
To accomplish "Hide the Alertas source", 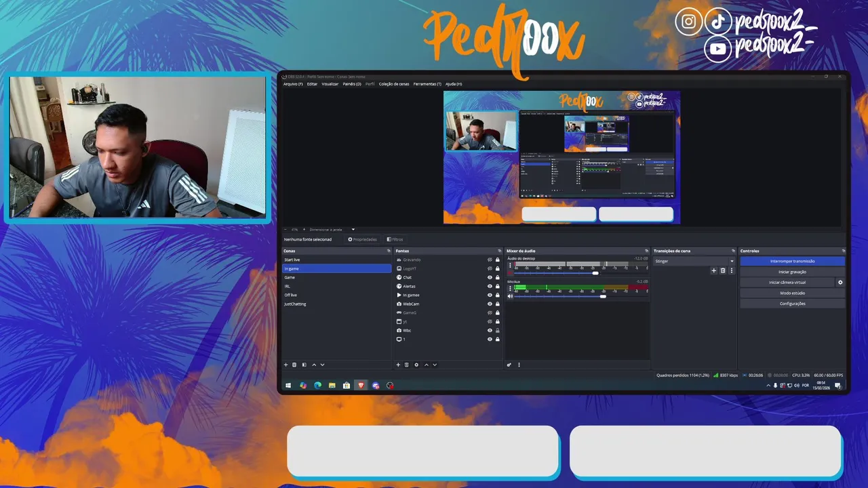I will tap(490, 286).
